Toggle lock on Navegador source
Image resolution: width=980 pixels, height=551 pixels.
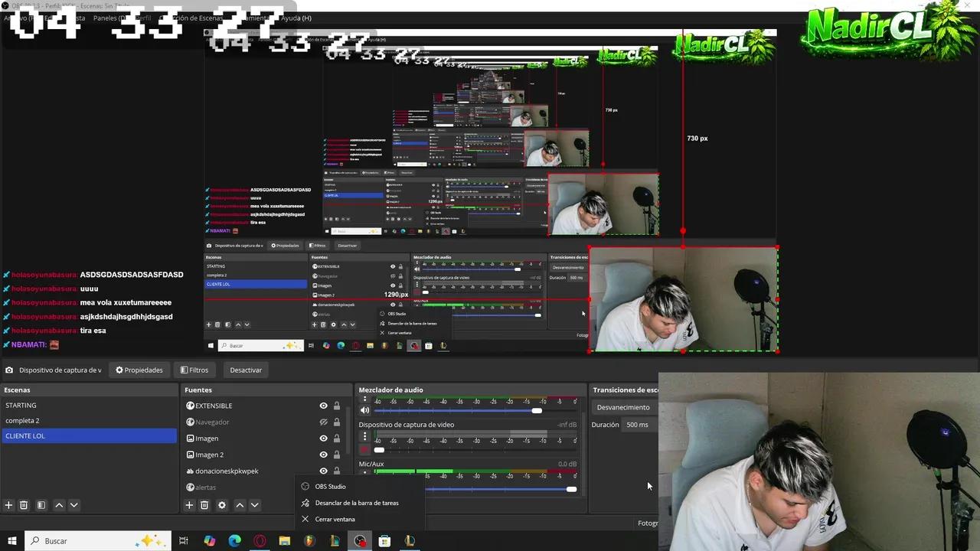336,422
